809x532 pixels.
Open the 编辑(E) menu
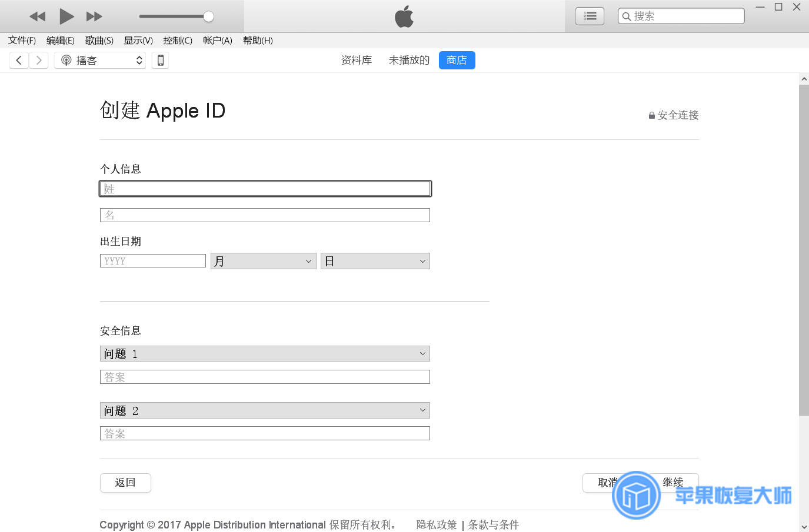61,41
